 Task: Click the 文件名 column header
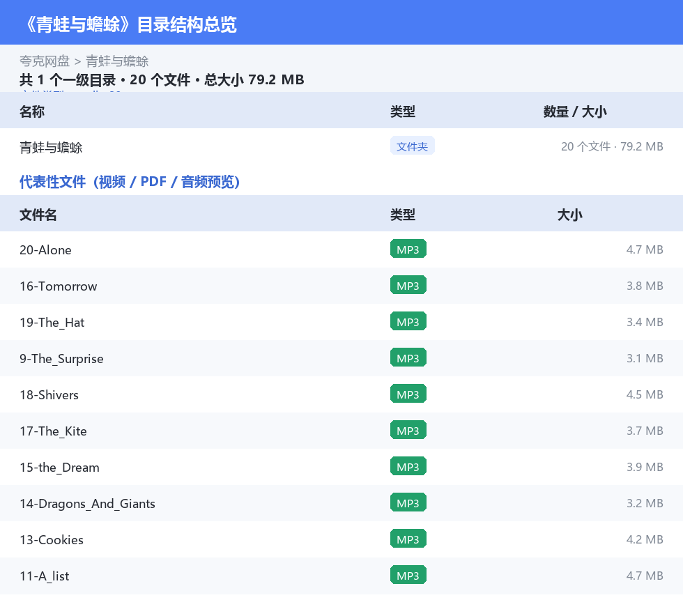point(38,215)
